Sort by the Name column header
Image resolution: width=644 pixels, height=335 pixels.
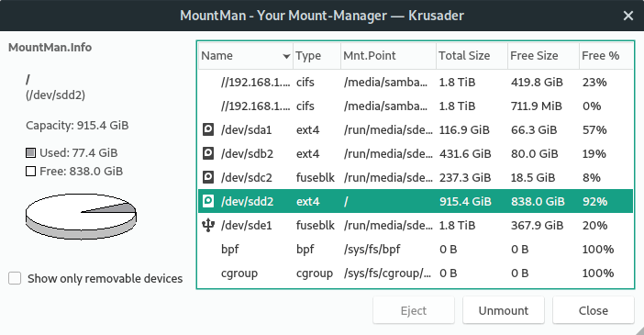tap(246, 55)
